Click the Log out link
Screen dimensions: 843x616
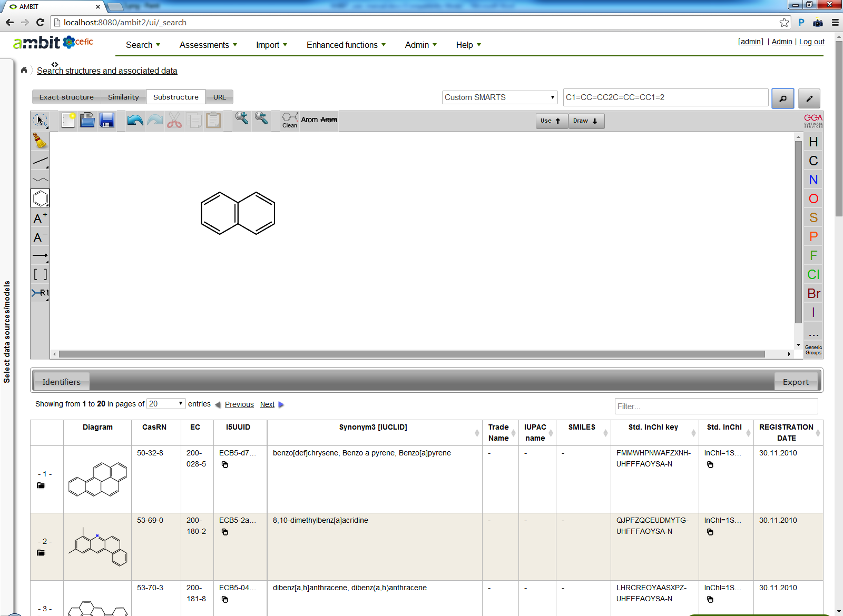pyautogui.click(x=811, y=42)
